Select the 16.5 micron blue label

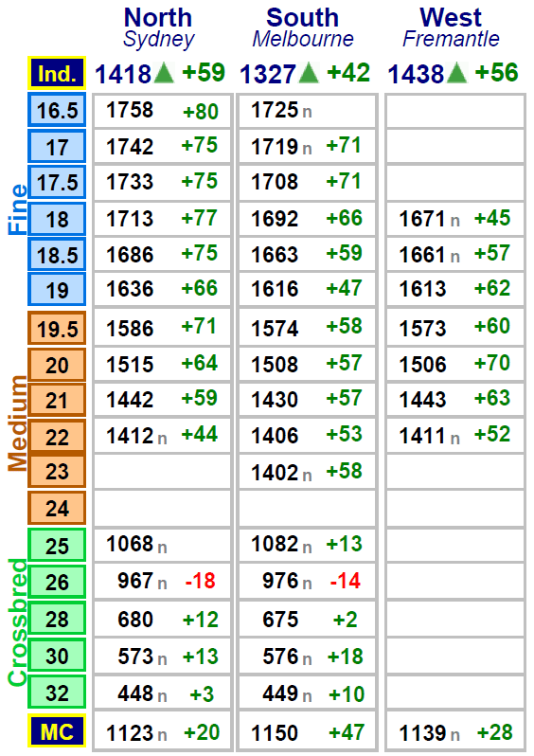pyautogui.click(x=57, y=111)
